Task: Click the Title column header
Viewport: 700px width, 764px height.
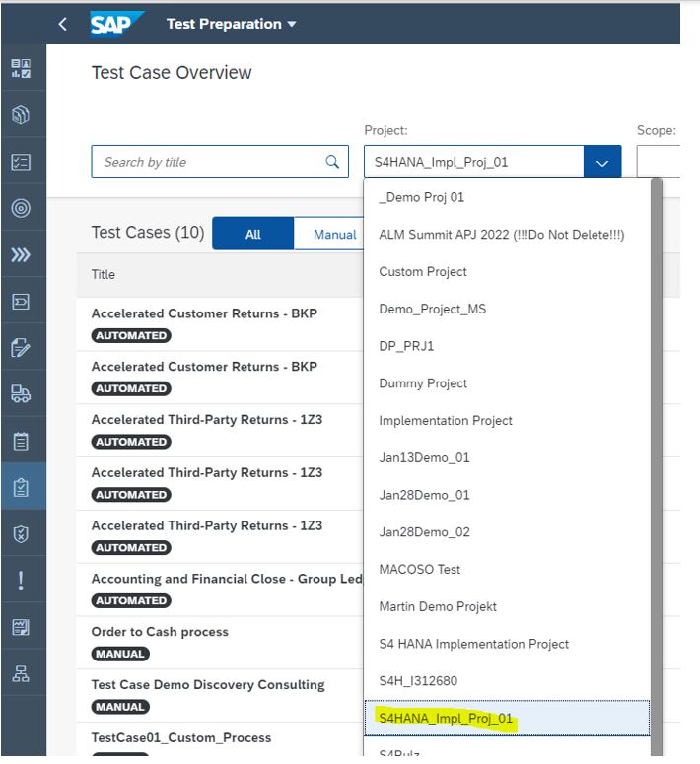Action: (104, 274)
